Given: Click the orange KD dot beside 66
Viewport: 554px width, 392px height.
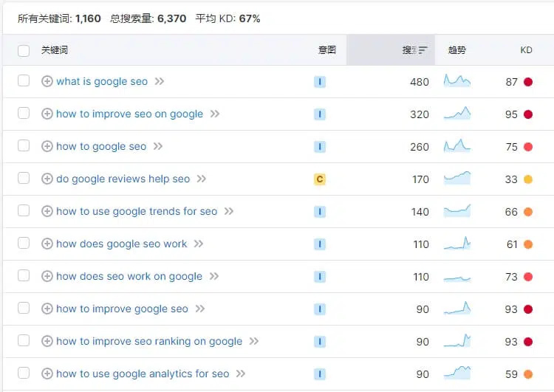Looking at the screenshot, I should point(528,212).
